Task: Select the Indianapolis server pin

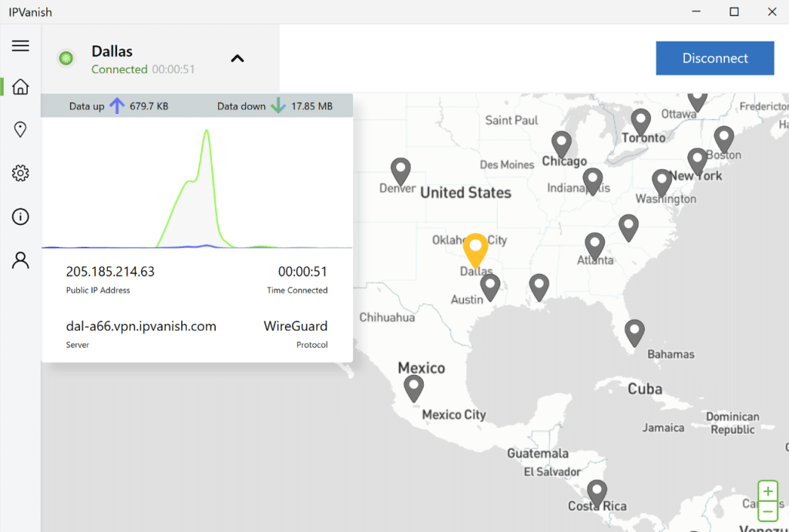Action: point(593,181)
